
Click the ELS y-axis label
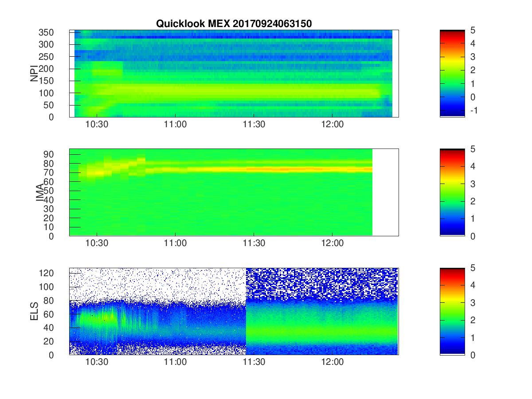[x=34, y=311]
